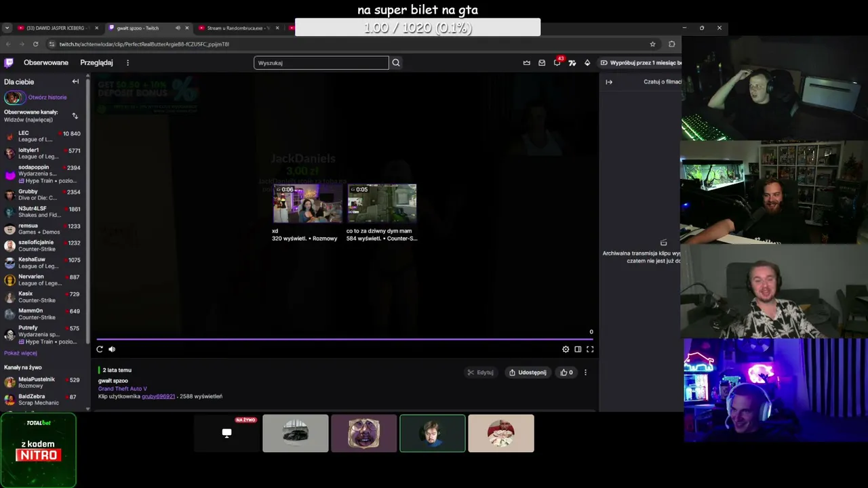Open Prime loot crown icon
The height and width of the screenshot is (488, 868).
coord(527,63)
